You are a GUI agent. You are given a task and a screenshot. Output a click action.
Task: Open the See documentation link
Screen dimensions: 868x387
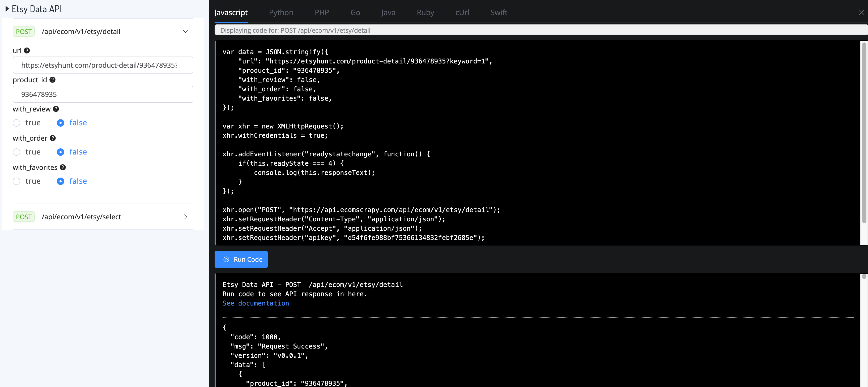(256, 303)
